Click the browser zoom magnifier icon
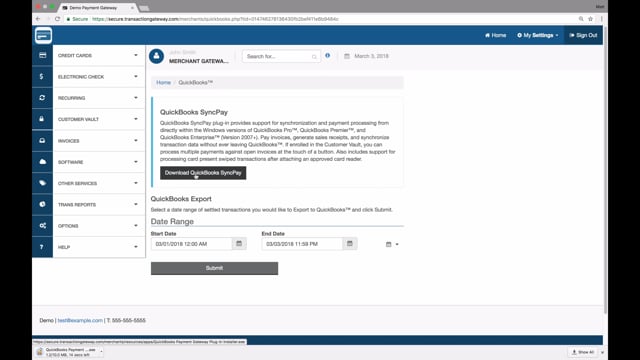This screenshot has height=360, width=640. [x=581, y=19]
